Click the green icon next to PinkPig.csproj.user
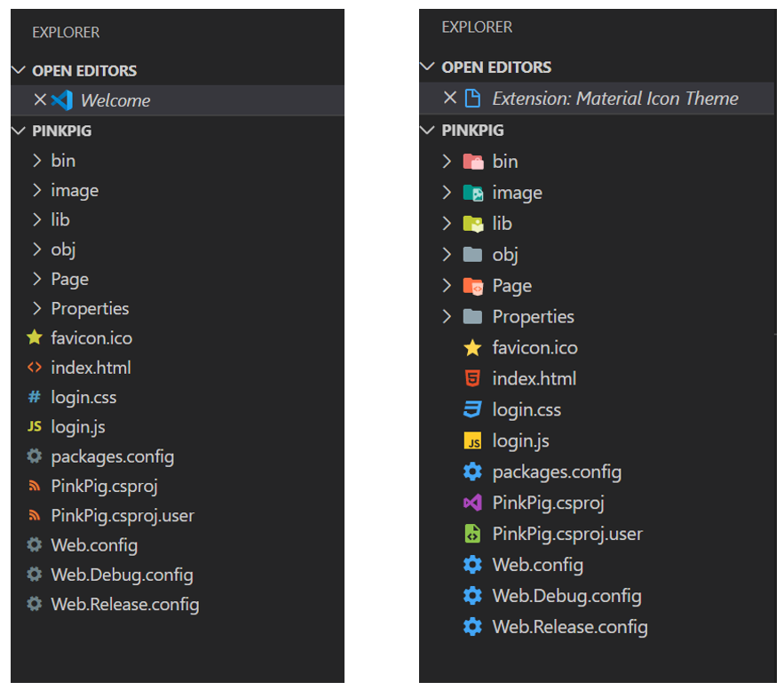 click(473, 534)
